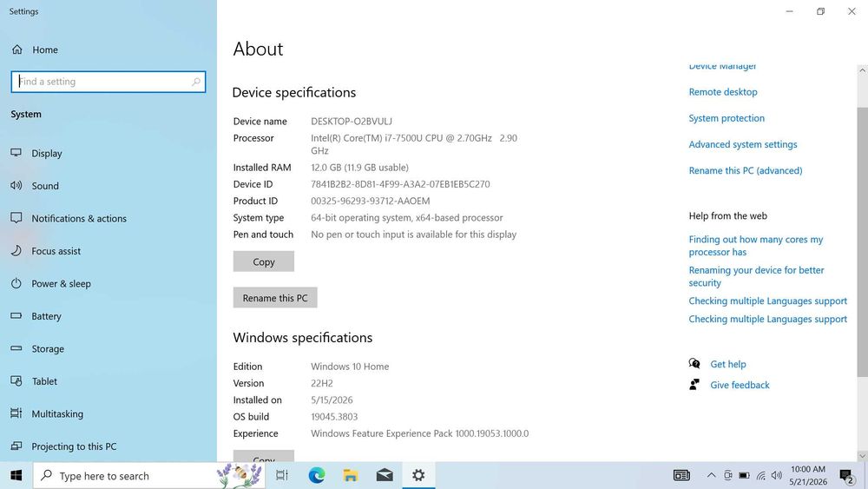Click the battery tray icon
This screenshot has height=489, width=868.
pyautogui.click(x=745, y=476)
